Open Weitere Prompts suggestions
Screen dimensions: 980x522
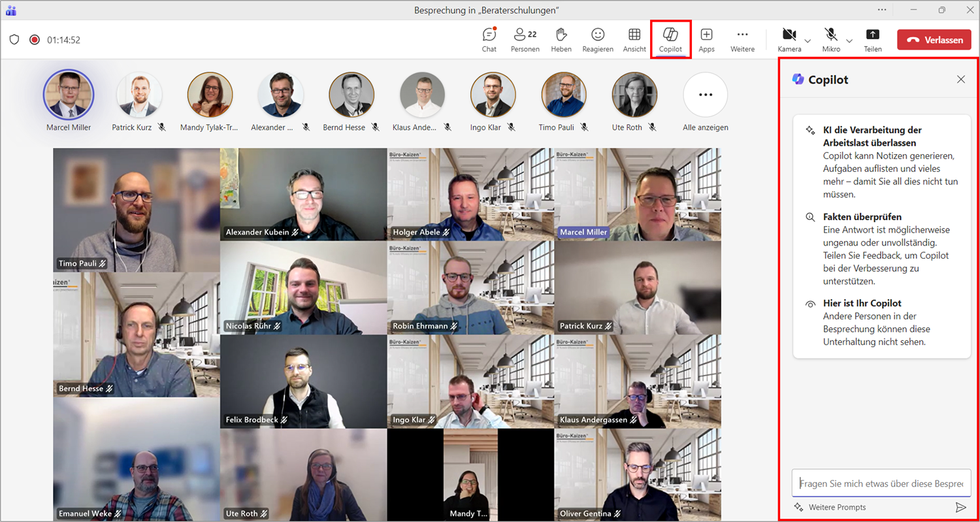click(x=831, y=507)
